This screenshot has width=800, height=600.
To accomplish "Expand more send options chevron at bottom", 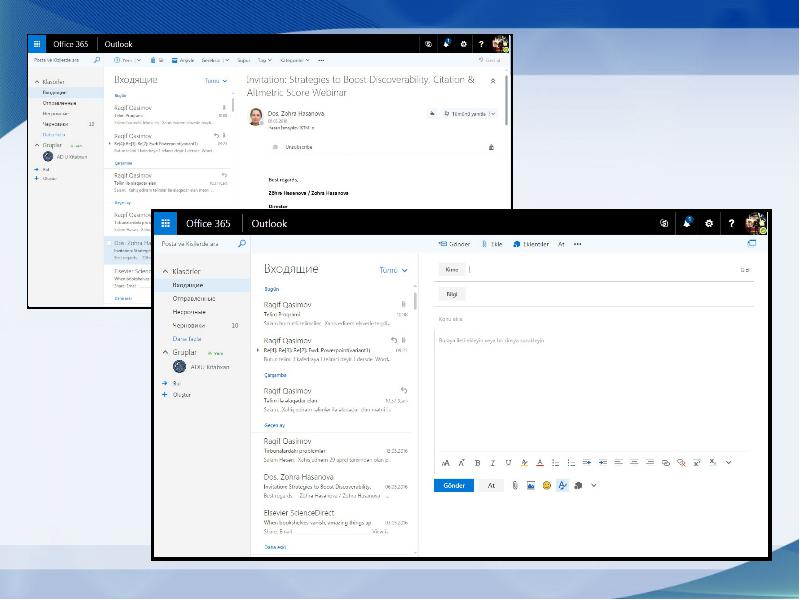I will [594, 486].
